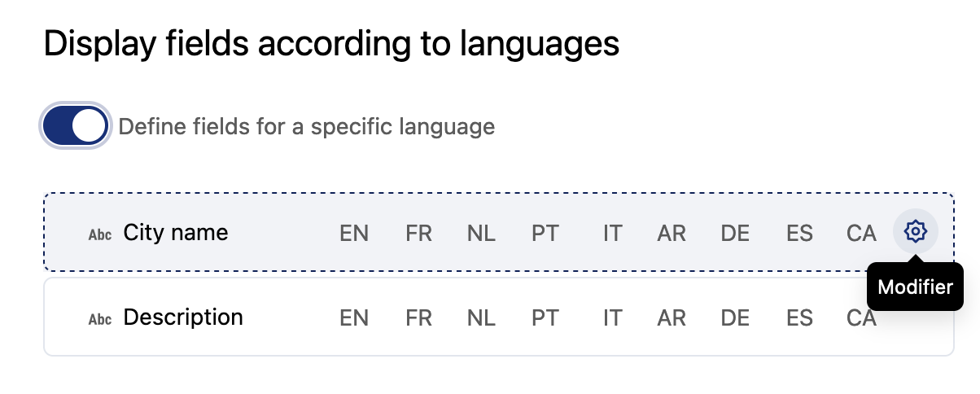The image size is (980, 394).
Task: Click NL language for City name
Action: pyautogui.click(x=481, y=234)
